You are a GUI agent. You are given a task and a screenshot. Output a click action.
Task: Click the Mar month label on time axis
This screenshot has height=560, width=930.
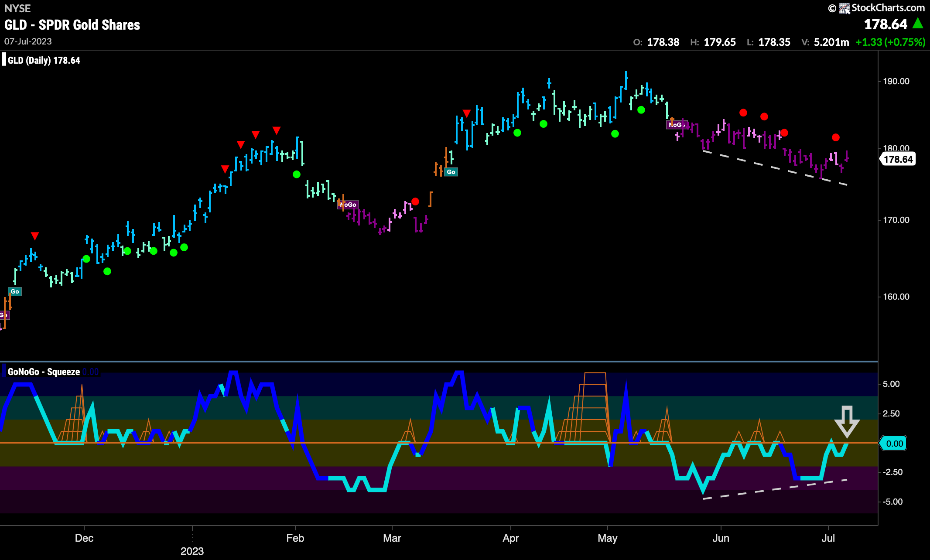[392, 538]
